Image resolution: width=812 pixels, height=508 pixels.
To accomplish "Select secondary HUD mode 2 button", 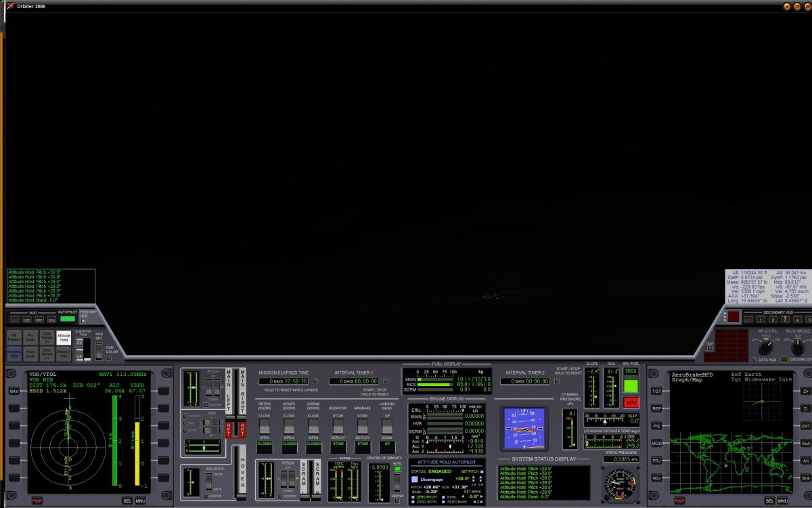I will (773, 319).
